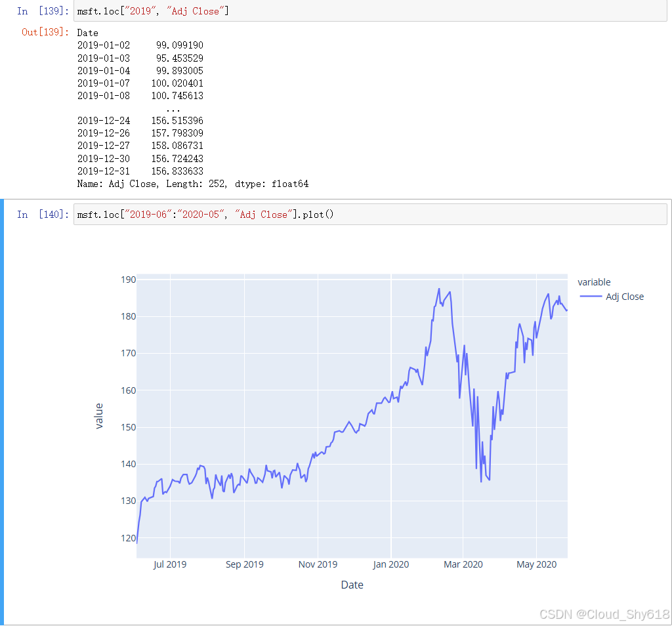Click the 2019-12-24 output row

(140, 120)
